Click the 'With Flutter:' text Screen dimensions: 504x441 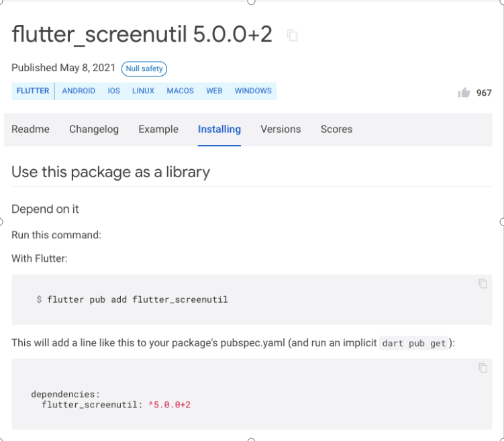point(40,258)
